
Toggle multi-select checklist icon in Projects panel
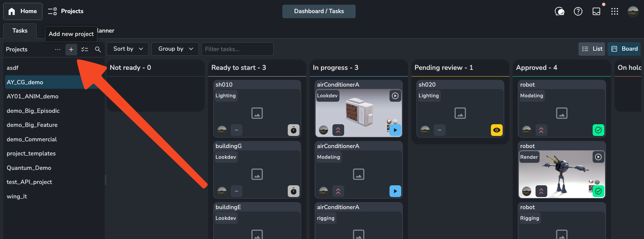85,49
